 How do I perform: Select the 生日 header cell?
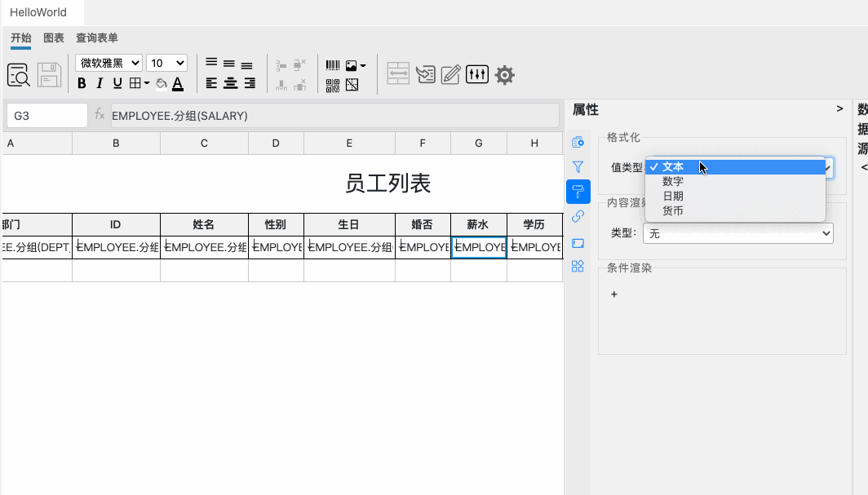point(349,224)
